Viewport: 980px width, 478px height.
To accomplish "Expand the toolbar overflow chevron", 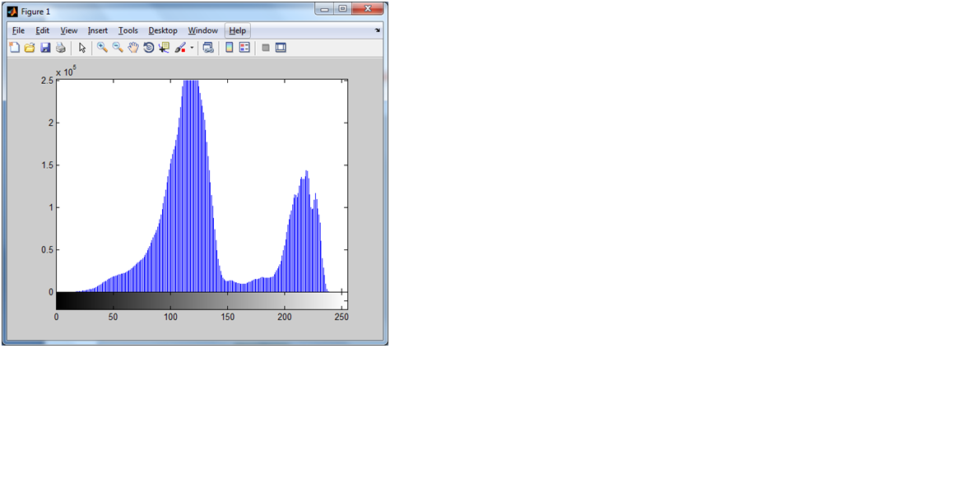I will click(377, 30).
